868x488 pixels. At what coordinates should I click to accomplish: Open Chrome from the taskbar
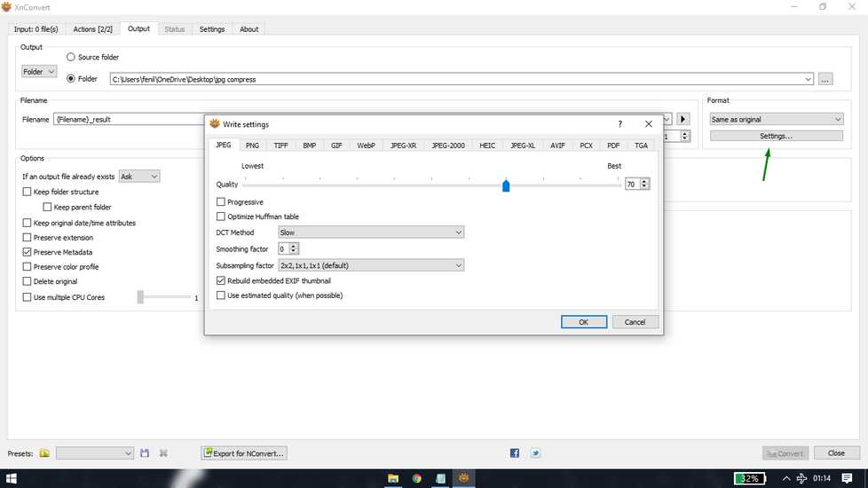click(417, 478)
